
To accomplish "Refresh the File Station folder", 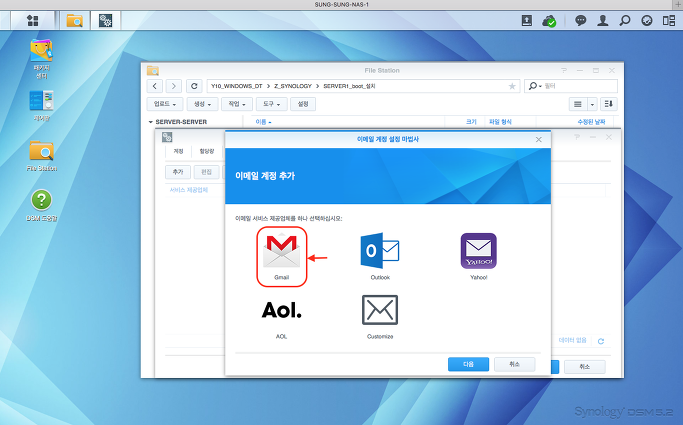I will pyautogui.click(x=194, y=86).
